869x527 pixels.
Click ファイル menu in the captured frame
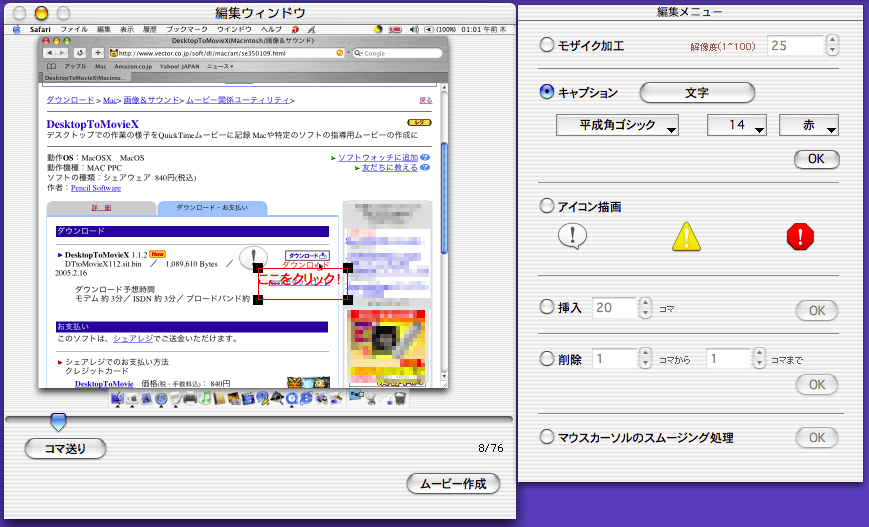(x=74, y=29)
